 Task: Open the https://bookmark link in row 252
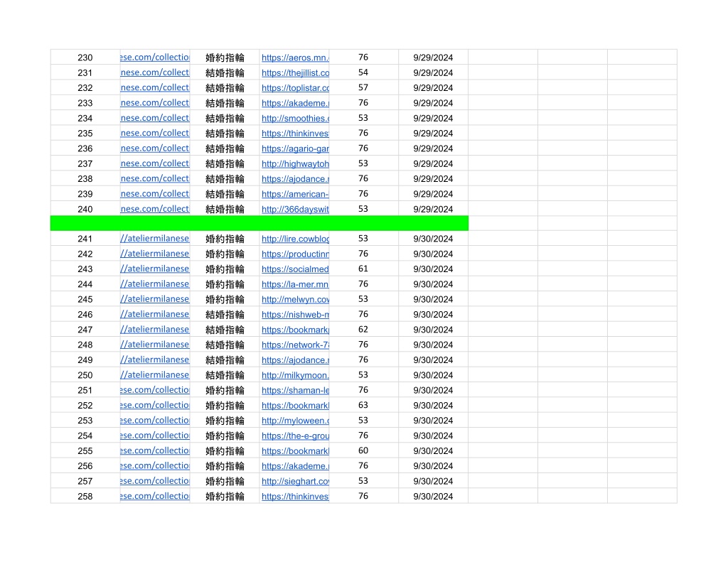tap(295, 406)
